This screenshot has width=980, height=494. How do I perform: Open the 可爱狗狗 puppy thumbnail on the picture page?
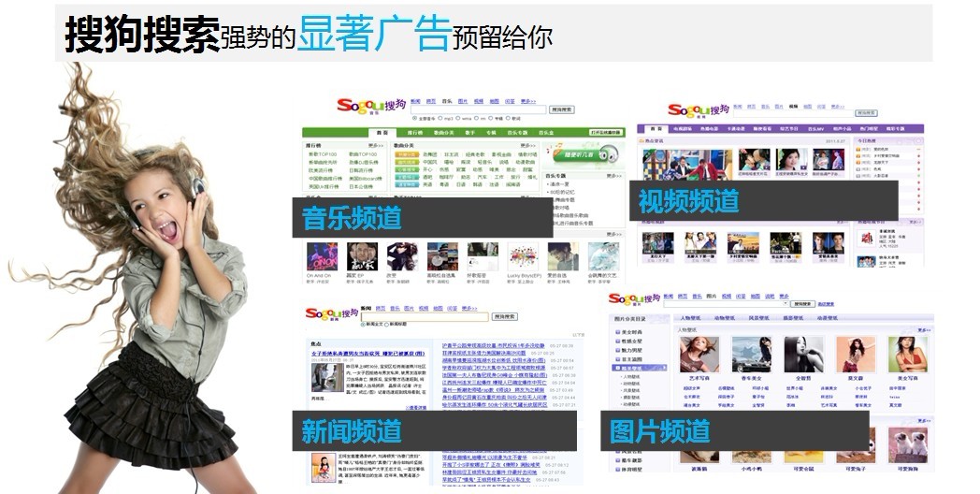pyautogui.click(x=908, y=446)
